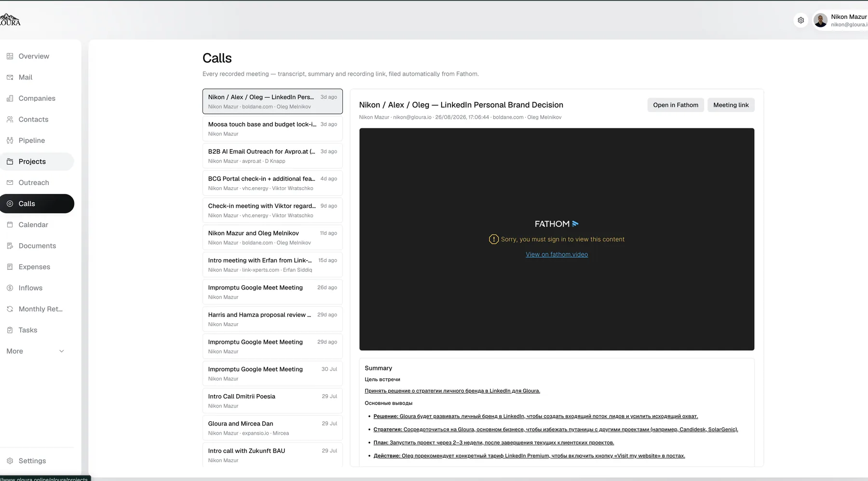This screenshot has width=868, height=481.
Task: Click the Tasks clipboard icon
Action: 10,330
